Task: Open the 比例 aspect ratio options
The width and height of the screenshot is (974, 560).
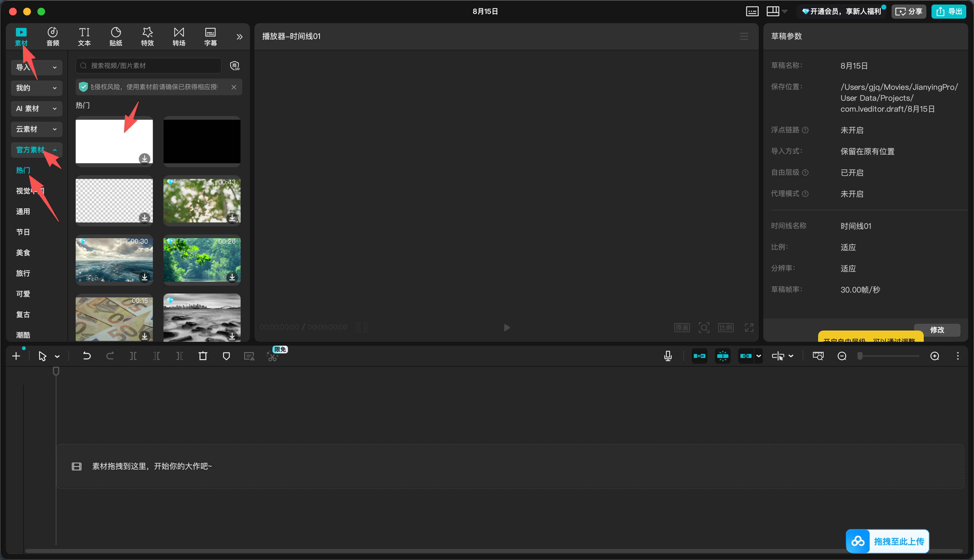Action: click(726, 328)
